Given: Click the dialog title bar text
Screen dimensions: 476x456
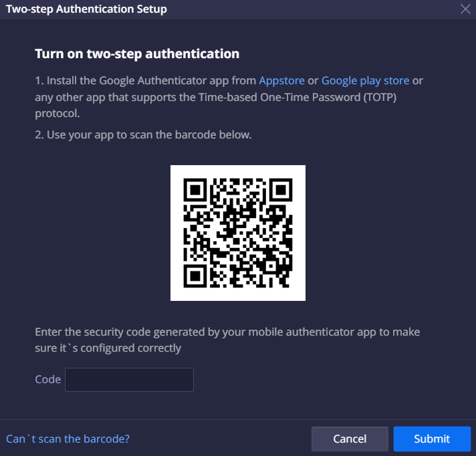Looking at the screenshot, I should point(86,9).
